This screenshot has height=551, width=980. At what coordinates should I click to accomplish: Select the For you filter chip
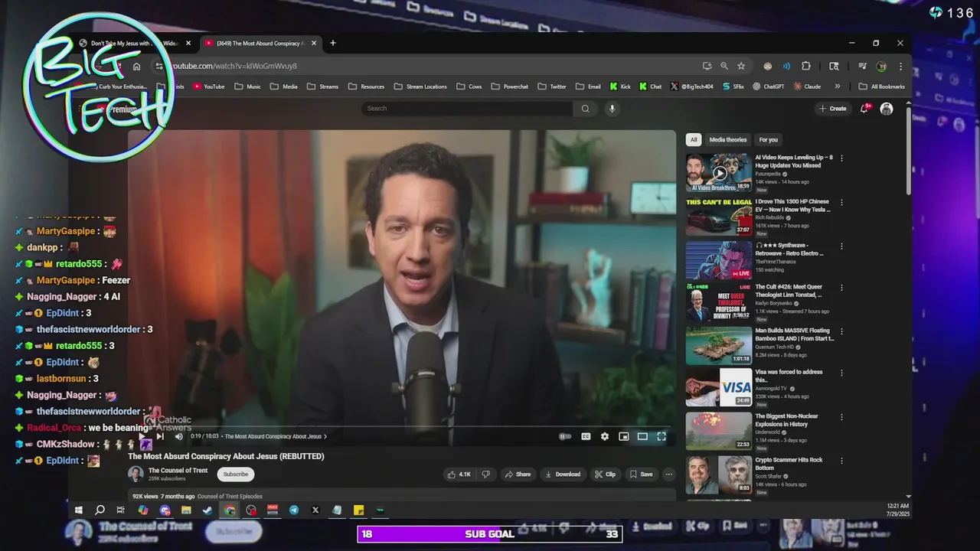(x=768, y=140)
